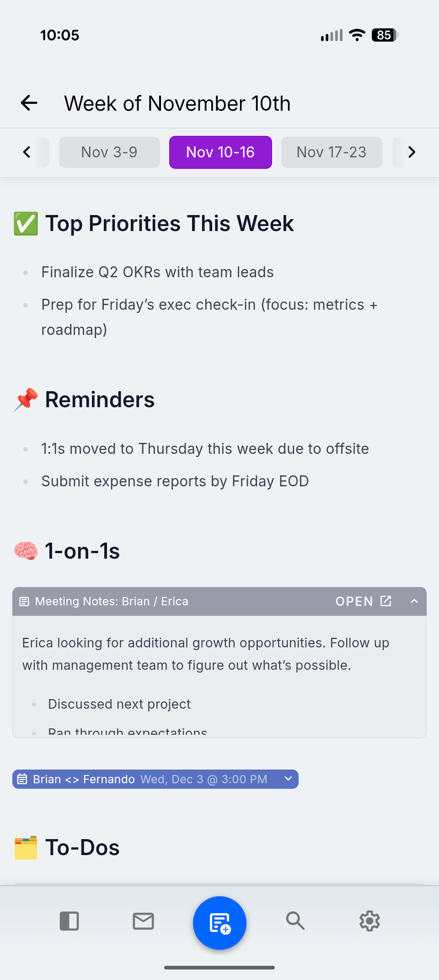439x980 pixels.
Task: Open settings via the gear icon
Action: tap(369, 921)
